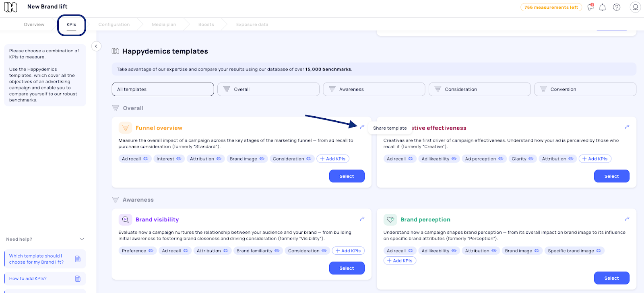644x293 pixels.
Task: Click the Happydemics logo icon
Action: [10, 7]
